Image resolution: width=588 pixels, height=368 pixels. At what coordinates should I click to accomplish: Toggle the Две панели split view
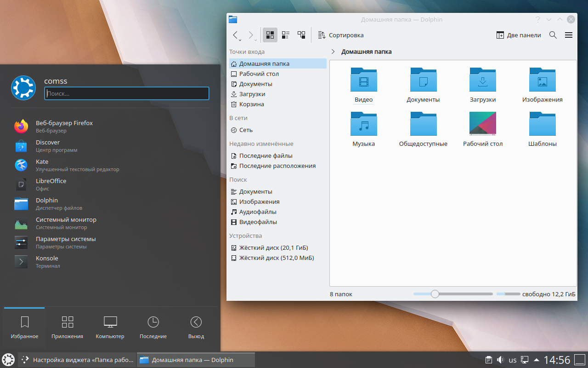coord(519,35)
